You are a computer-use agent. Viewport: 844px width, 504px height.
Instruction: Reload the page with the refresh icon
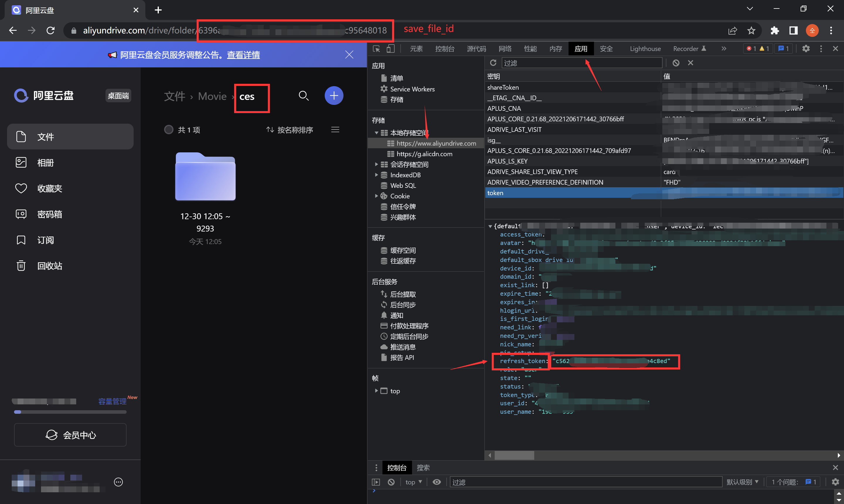[x=51, y=30]
